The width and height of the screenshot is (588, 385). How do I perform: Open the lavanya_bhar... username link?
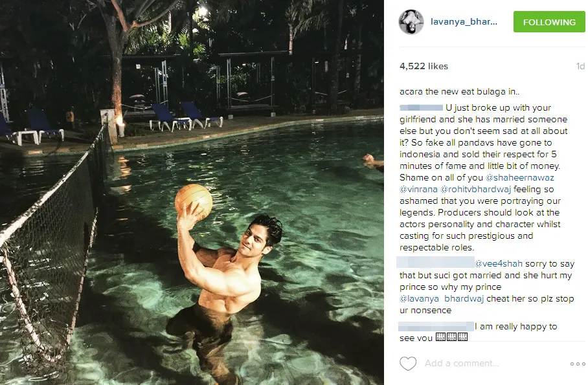pos(464,22)
